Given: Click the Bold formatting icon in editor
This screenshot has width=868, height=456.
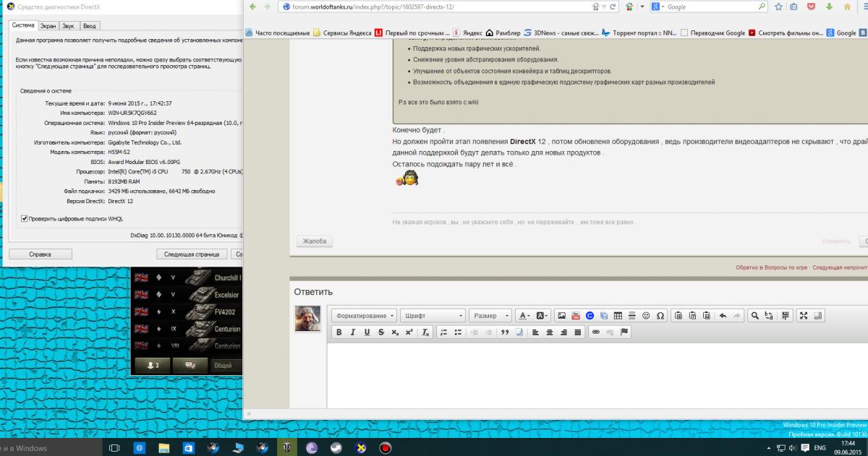Looking at the screenshot, I should [x=339, y=332].
